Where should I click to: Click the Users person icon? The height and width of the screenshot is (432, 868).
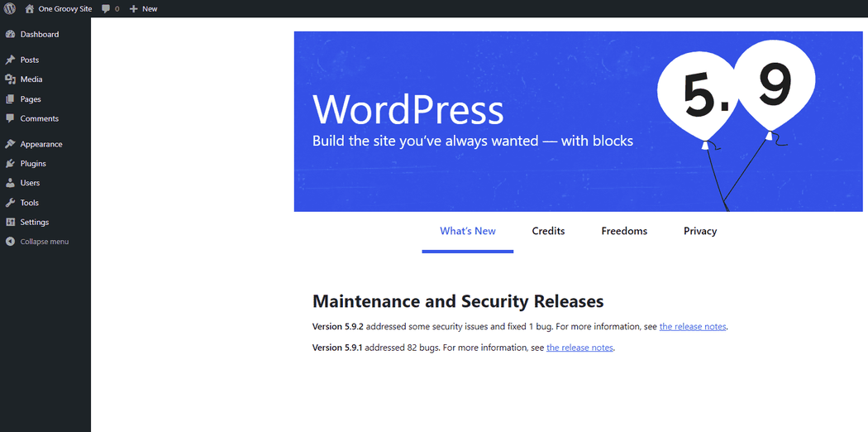pyautogui.click(x=10, y=183)
